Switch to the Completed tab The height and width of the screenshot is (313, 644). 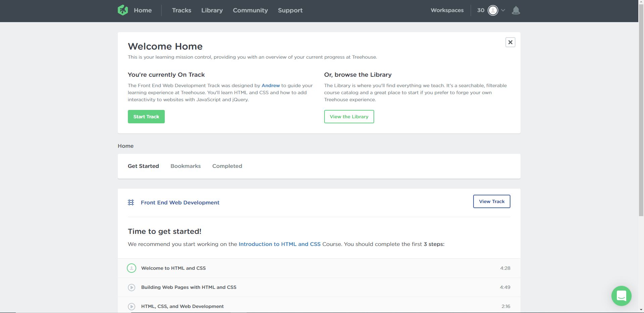coord(227,166)
